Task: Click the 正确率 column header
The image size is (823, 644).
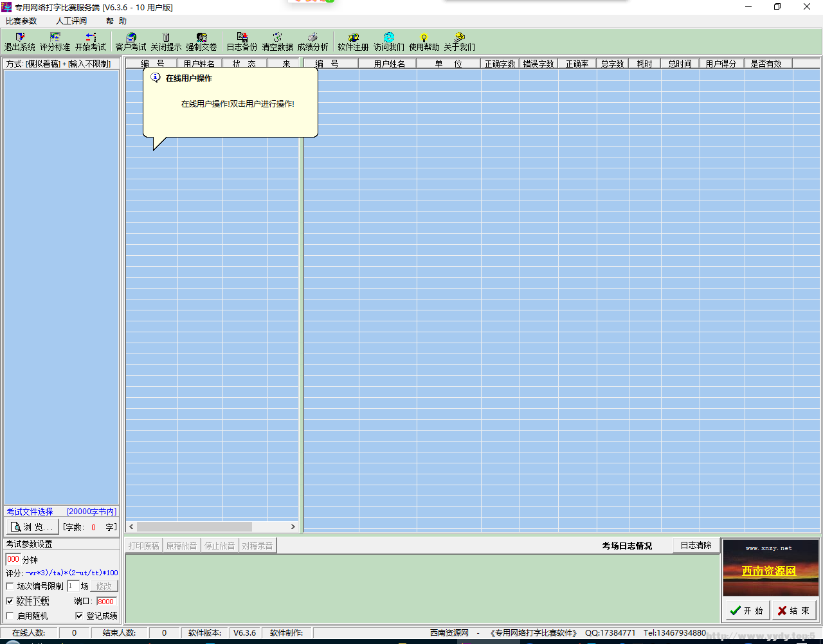Action: coord(577,64)
